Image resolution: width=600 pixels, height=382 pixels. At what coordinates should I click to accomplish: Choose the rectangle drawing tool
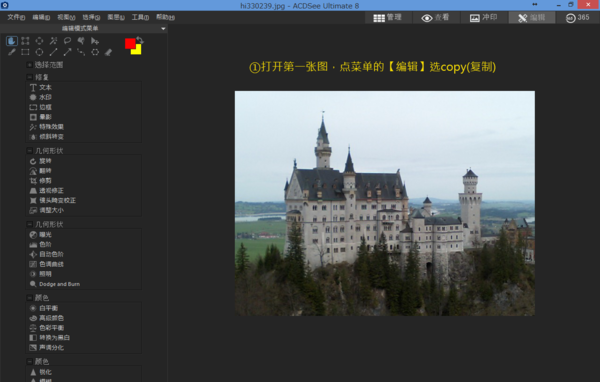pyautogui.click(x=25, y=52)
